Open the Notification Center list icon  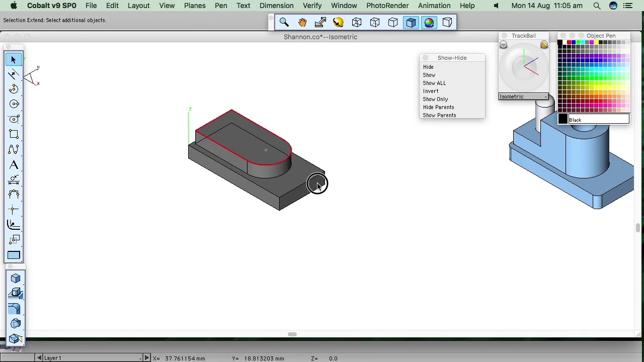[628, 6]
